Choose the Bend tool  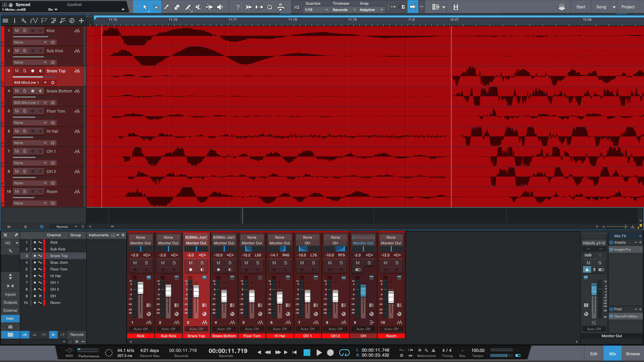209,7
